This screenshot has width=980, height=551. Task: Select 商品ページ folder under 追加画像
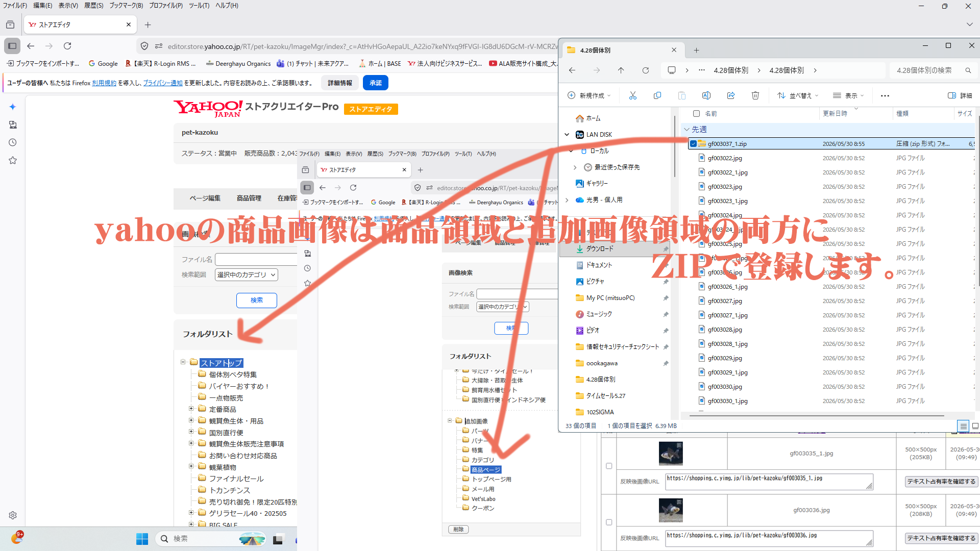click(x=486, y=469)
